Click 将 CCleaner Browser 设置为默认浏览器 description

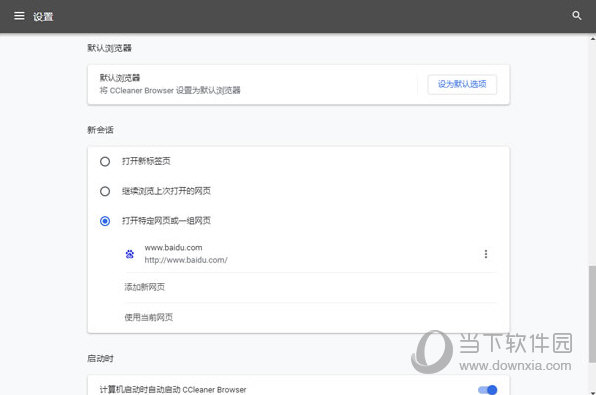click(170, 90)
